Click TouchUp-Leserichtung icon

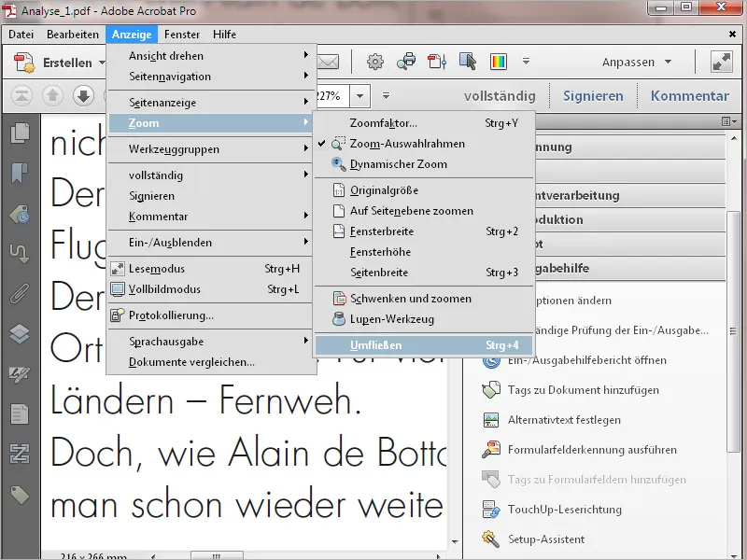(x=491, y=509)
